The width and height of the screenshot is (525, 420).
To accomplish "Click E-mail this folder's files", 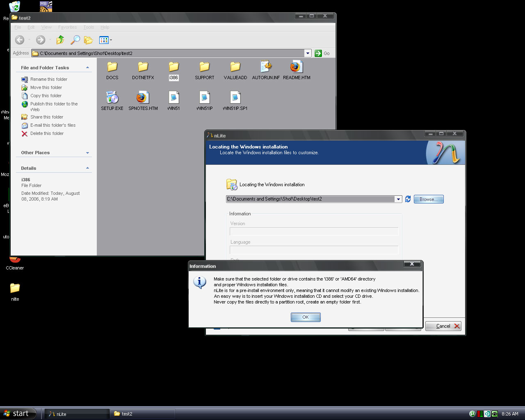I will [x=52, y=125].
